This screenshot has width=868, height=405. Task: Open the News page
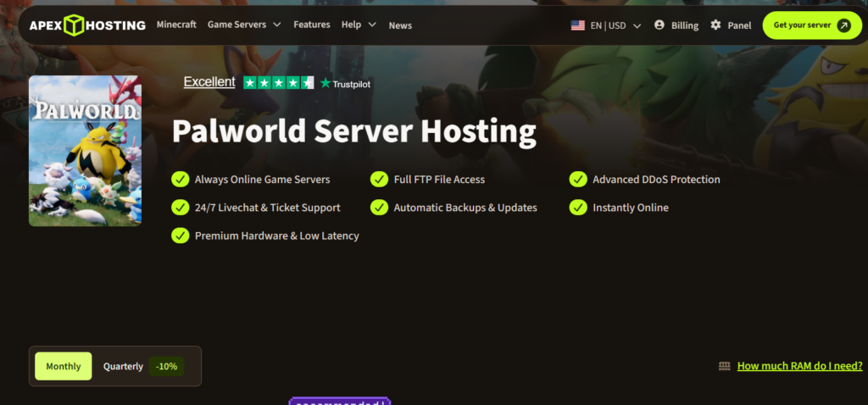[x=400, y=25]
